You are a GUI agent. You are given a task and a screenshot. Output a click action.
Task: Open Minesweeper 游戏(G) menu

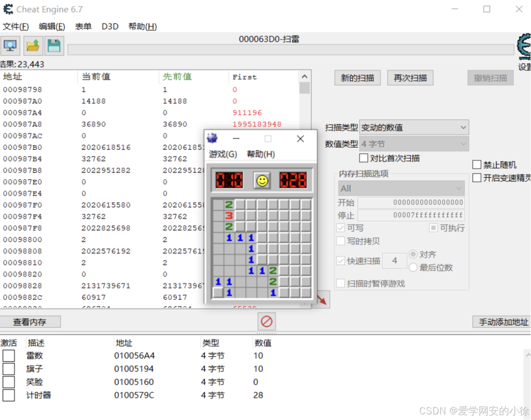(x=223, y=154)
